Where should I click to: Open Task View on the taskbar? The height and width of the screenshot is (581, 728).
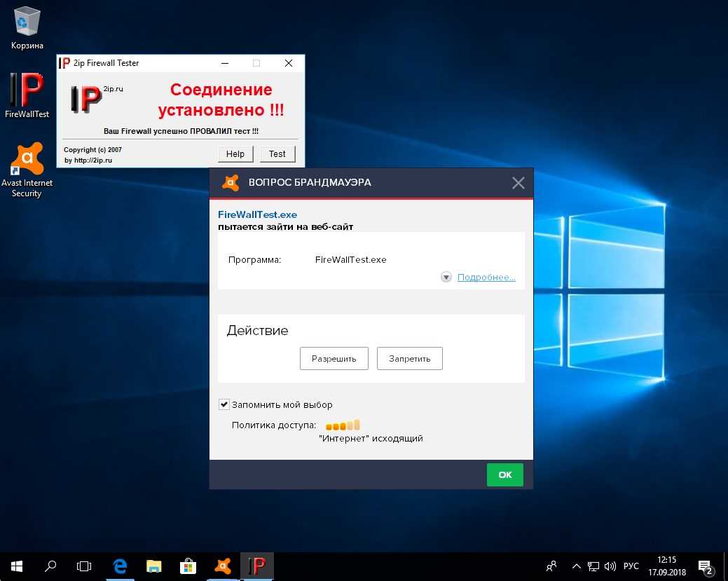(84, 566)
